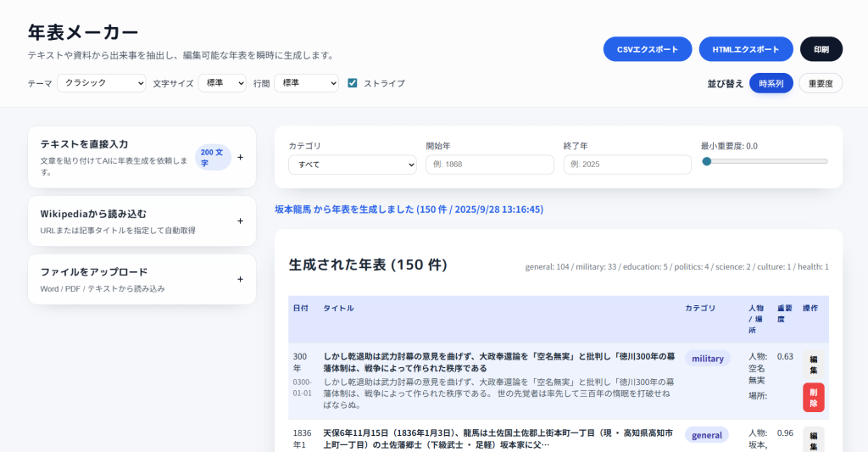The width and height of the screenshot is (868, 452).
Task: Click the 200文字 badge
Action: pyautogui.click(x=212, y=157)
